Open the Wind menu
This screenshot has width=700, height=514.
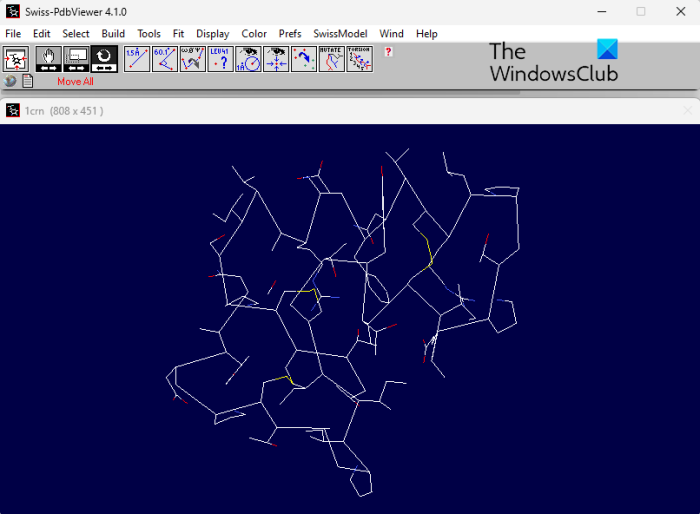(391, 33)
